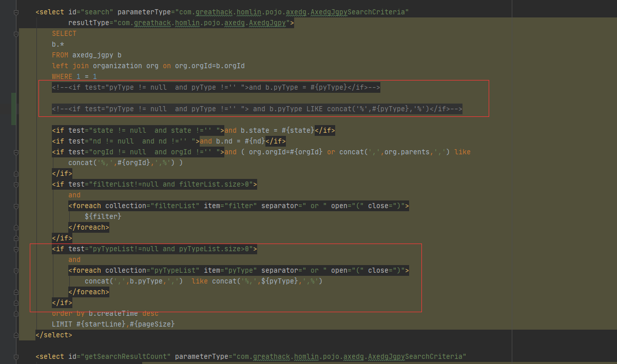Collapse the getSearchResultCount select block
Screen dimensions: 617x364
16,356
